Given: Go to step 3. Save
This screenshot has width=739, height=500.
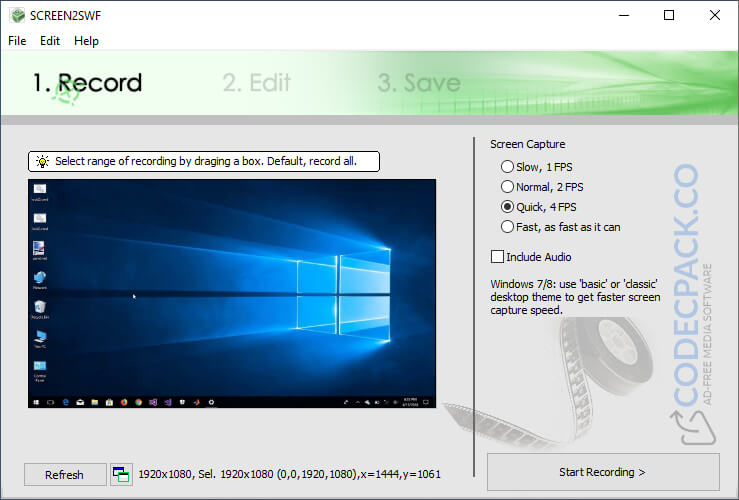Looking at the screenshot, I should click(x=419, y=83).
